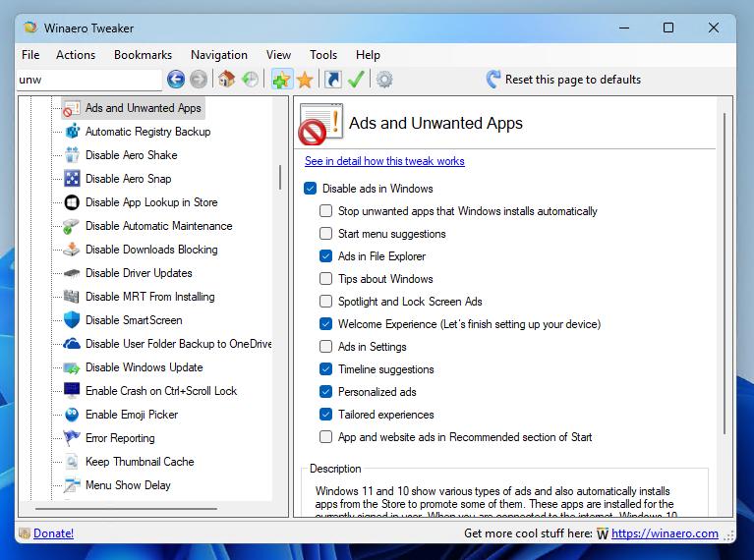Uncheck Timeline suggestions checkbox
The width and height of the screenshot is (754, 560).
[x=326, y=369]
